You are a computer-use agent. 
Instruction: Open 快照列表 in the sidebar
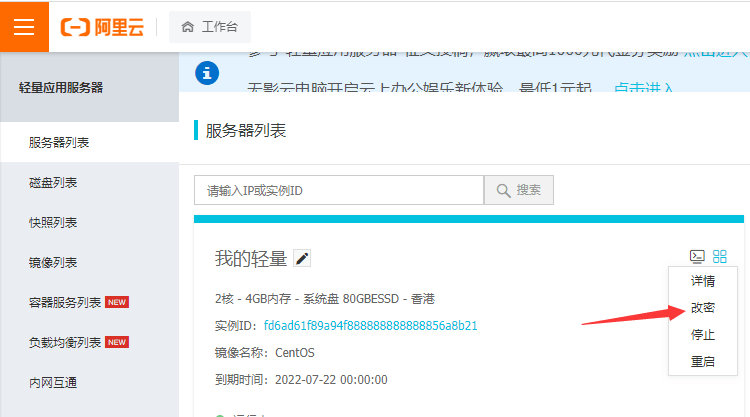tap(53, 223)
